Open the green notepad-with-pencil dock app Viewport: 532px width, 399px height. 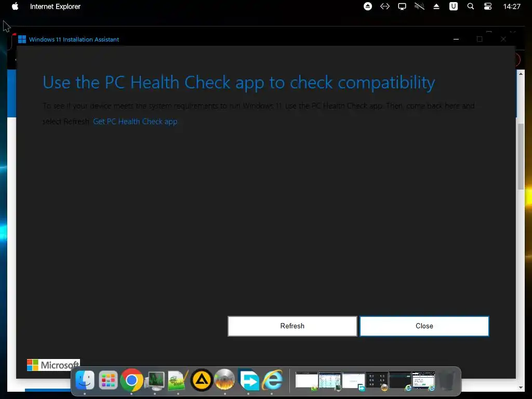point(178,380)
